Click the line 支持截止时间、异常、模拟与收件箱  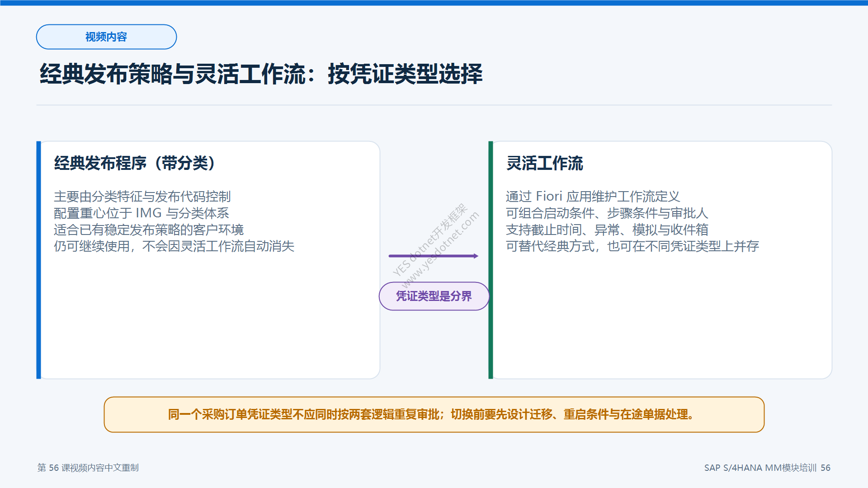tap(607, 230)
